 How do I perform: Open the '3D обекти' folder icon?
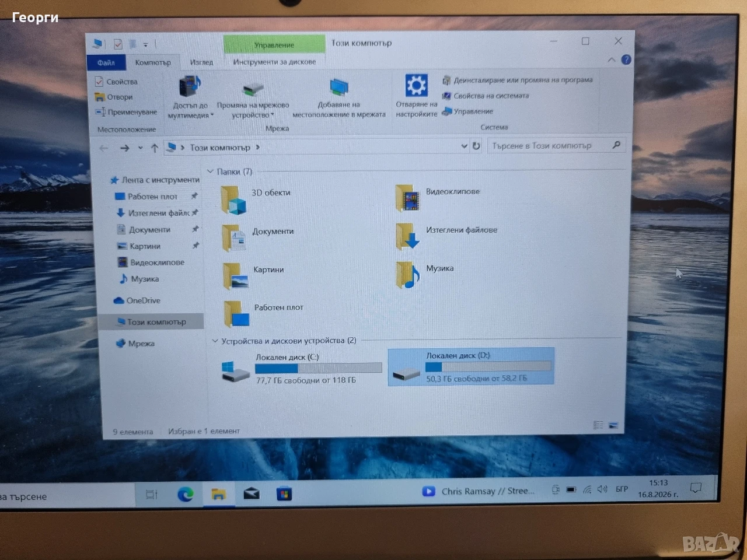pyautogui.click(x=233, y=199)
